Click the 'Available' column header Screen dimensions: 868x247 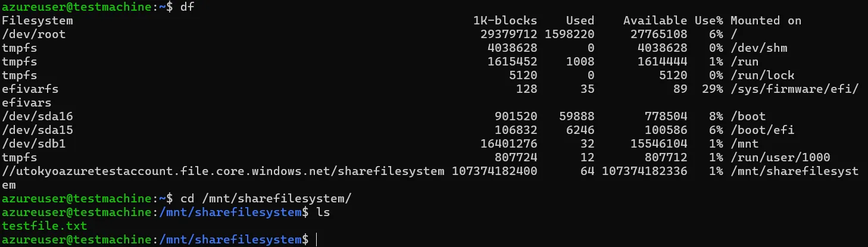(x=655, y=21)
